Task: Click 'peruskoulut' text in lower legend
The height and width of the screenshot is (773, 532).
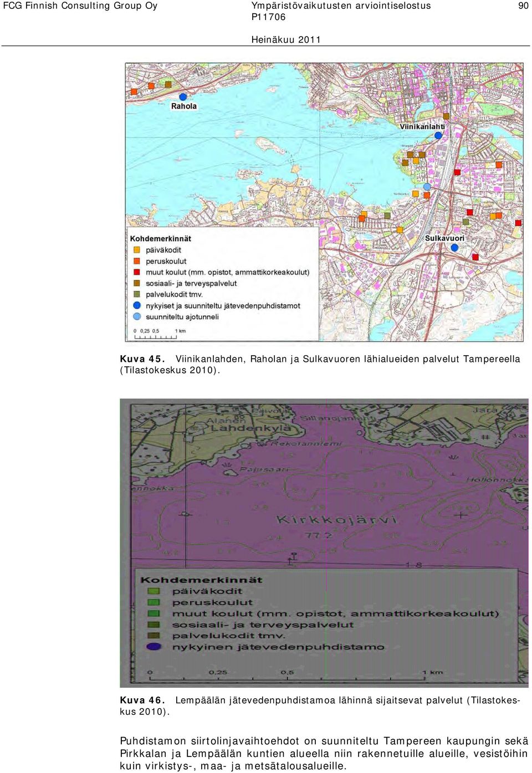Action: coord(212,602)
